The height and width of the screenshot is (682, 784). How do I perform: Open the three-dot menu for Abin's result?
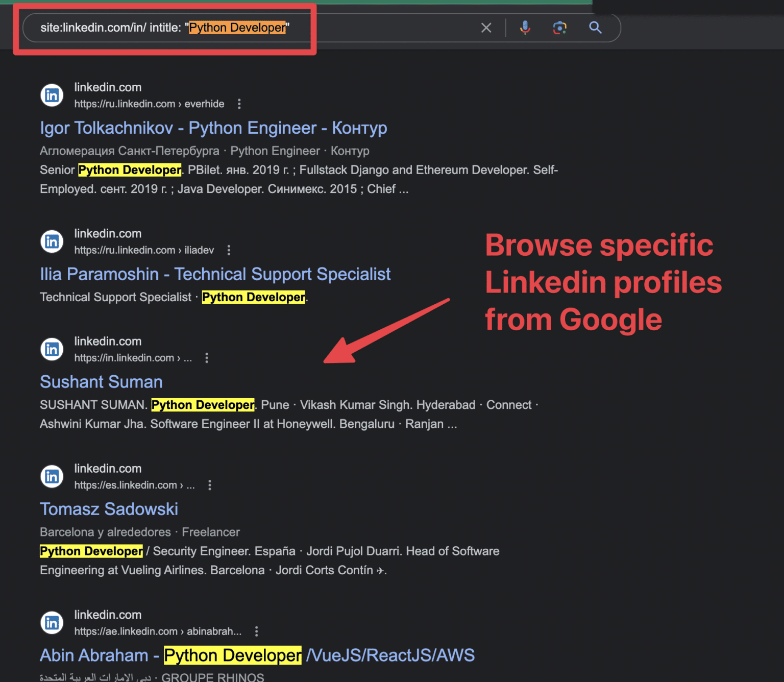[x=256, y=631]
